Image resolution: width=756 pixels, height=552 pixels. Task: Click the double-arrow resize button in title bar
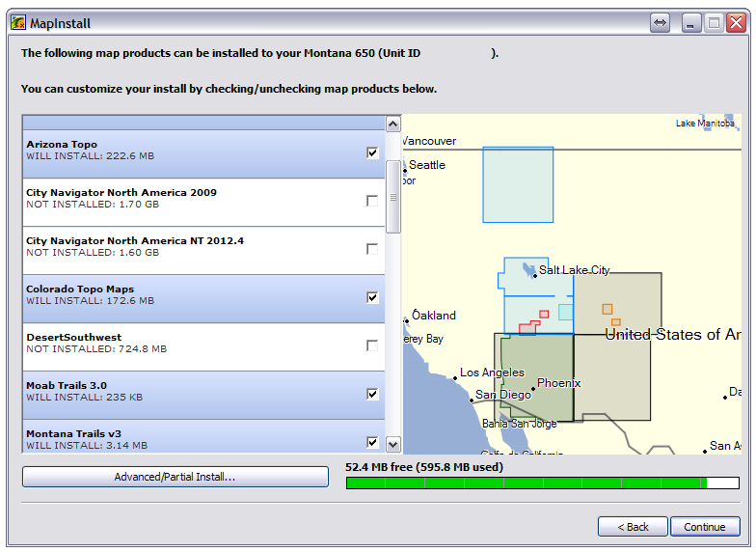660,22
